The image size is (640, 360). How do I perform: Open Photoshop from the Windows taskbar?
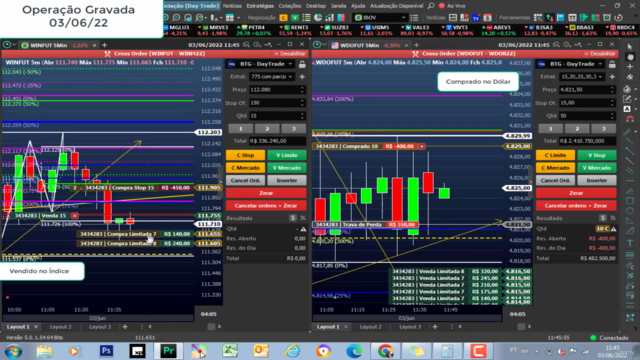pos(106,351)
